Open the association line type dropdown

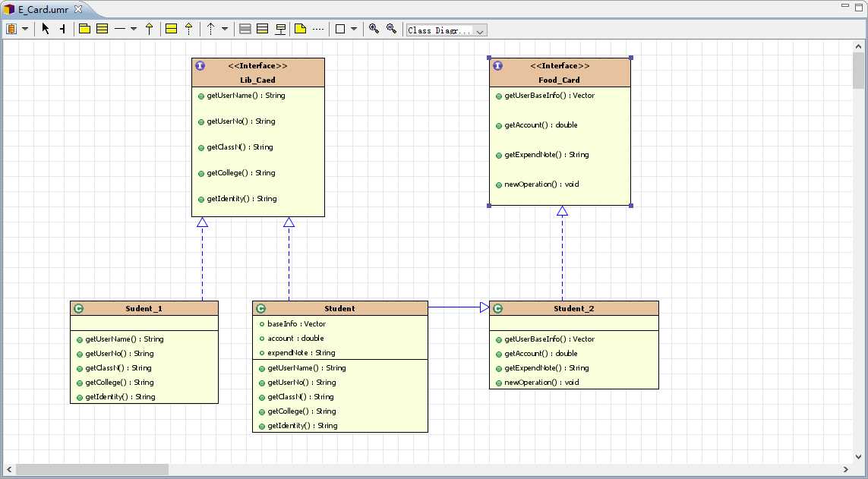click(134, 29)
